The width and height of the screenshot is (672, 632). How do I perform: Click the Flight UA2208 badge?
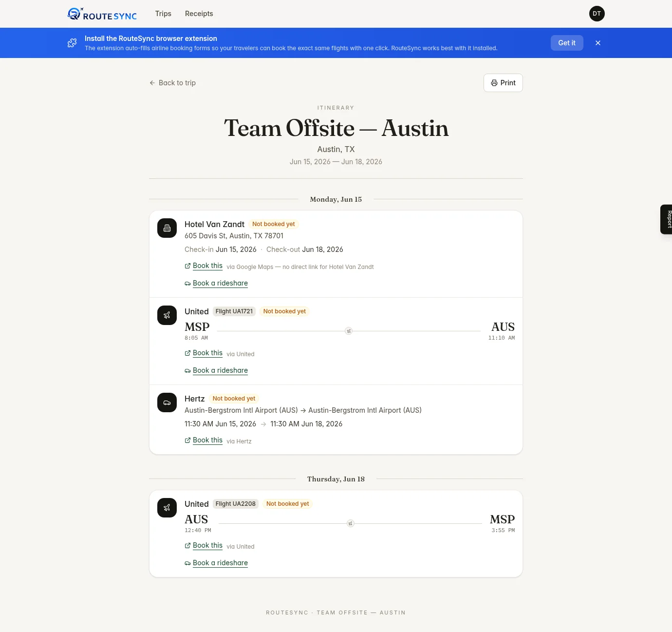pyautogui.click(x=236, y=504)
